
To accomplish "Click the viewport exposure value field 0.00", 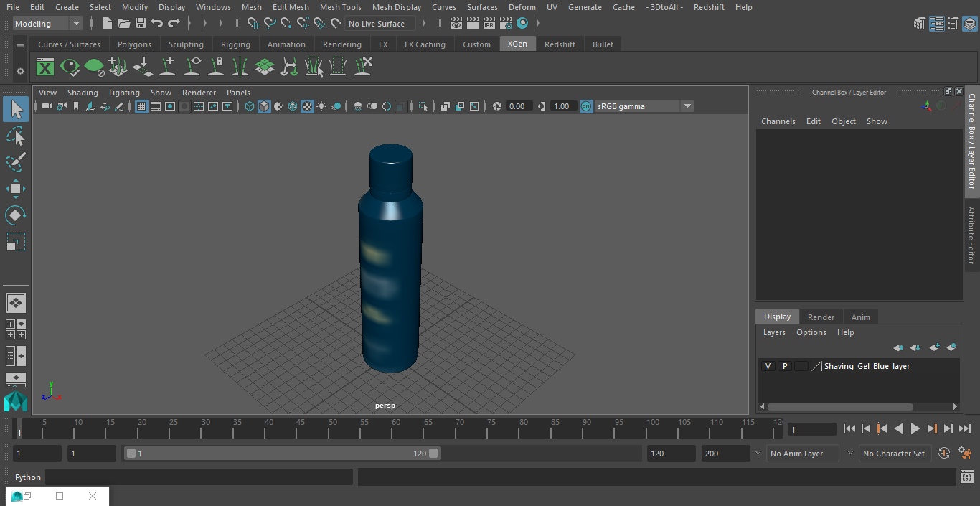I will [518, 106].
